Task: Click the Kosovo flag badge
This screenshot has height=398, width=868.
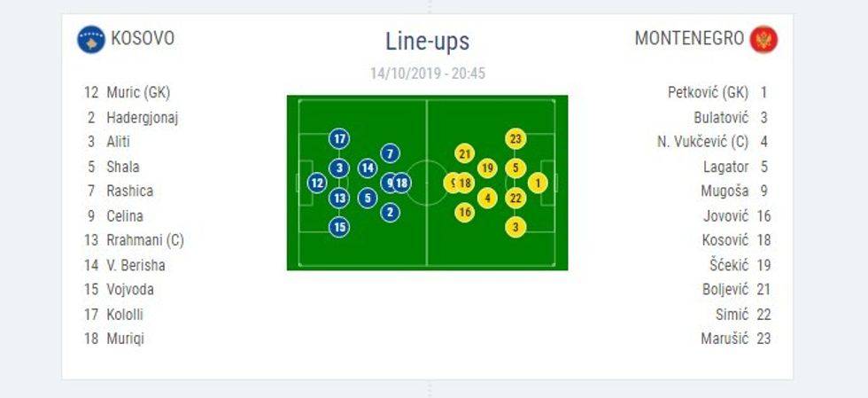Action: pos(90,39)
